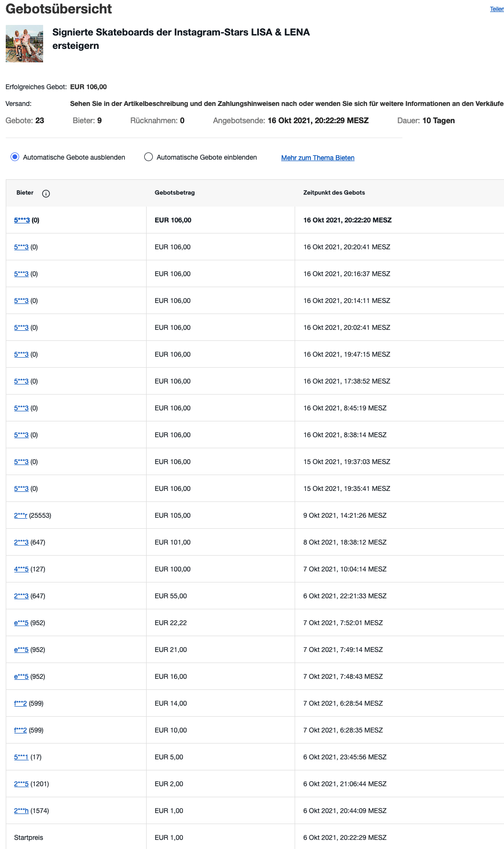Screen dimensions: 504x849
Task: Open bidder 2***5 with 1201 rating
Action: pyautogui.click(x=22, y=784)
